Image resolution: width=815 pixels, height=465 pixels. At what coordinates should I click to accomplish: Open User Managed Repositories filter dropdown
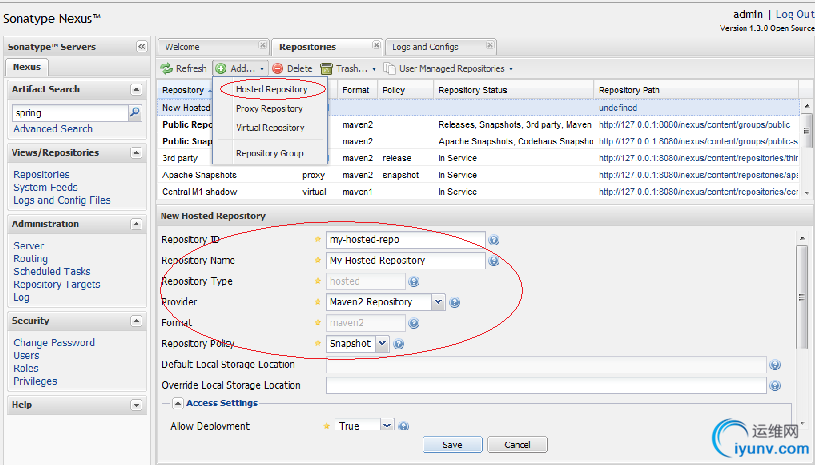(x=448, y=69)
